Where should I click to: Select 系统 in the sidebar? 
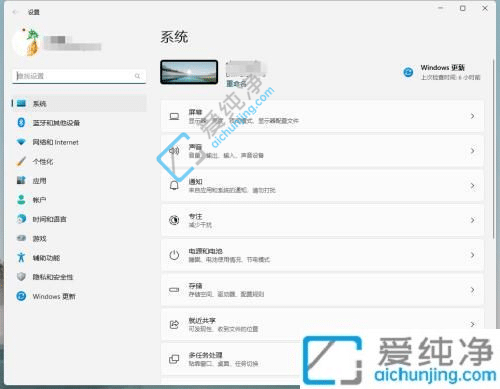79,103
